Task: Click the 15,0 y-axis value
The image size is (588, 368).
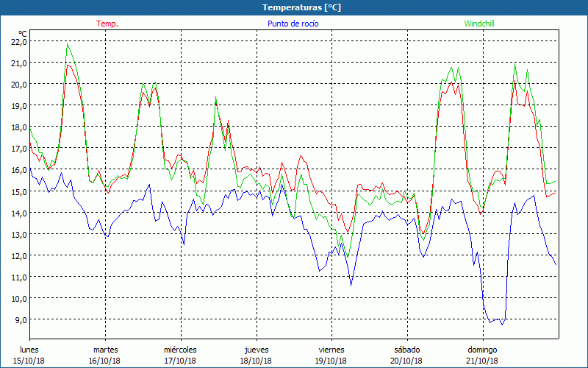Action: [19, 191]
